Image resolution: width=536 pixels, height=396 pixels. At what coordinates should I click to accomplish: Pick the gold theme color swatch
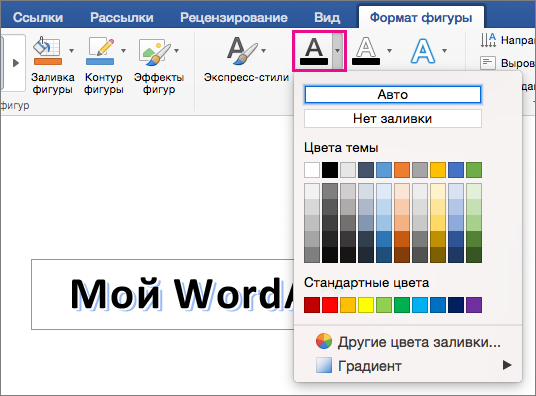[x=438, y=170]
